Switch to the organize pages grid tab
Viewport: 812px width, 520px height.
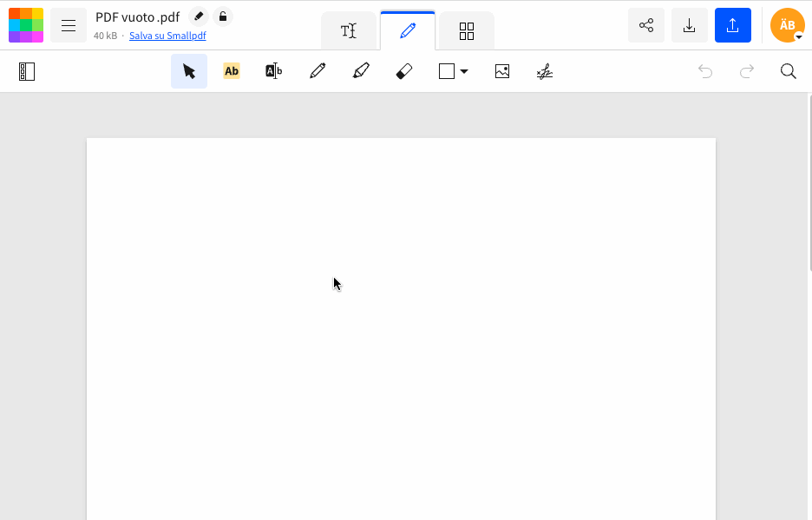[467, 30]
